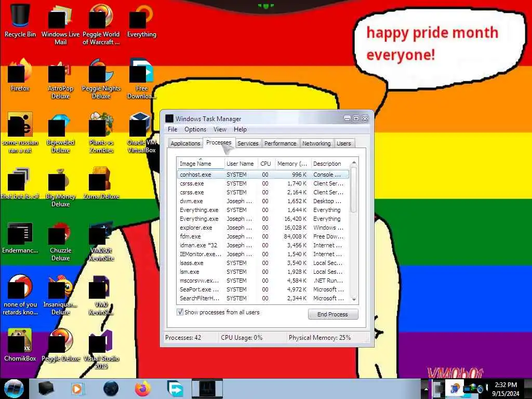Open the View menu in Task Manager
The width and height of the screenshot is (532, 399).
[x=220, y=129]
